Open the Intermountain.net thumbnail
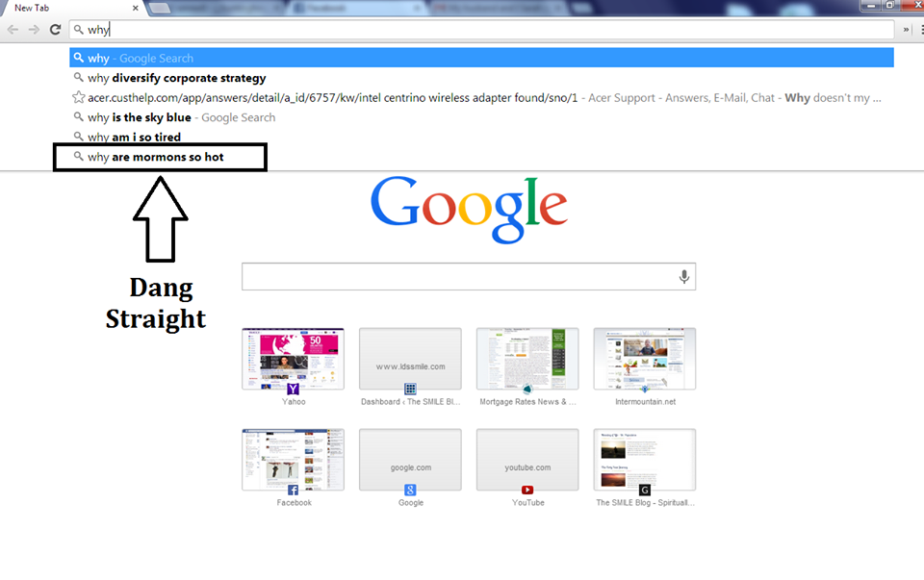This screenshot has height=580, width=924. (645, 359)
